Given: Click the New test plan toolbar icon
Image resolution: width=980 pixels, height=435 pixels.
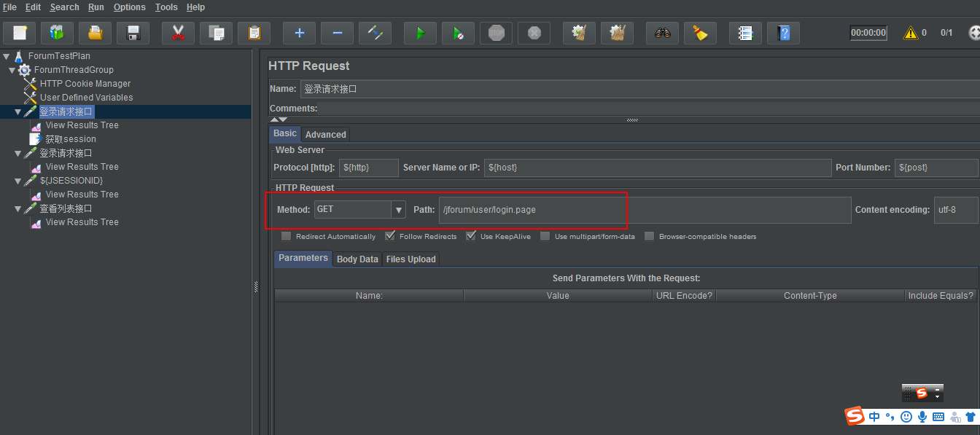Looking at the screenshot, I should [x=20, y=33].
